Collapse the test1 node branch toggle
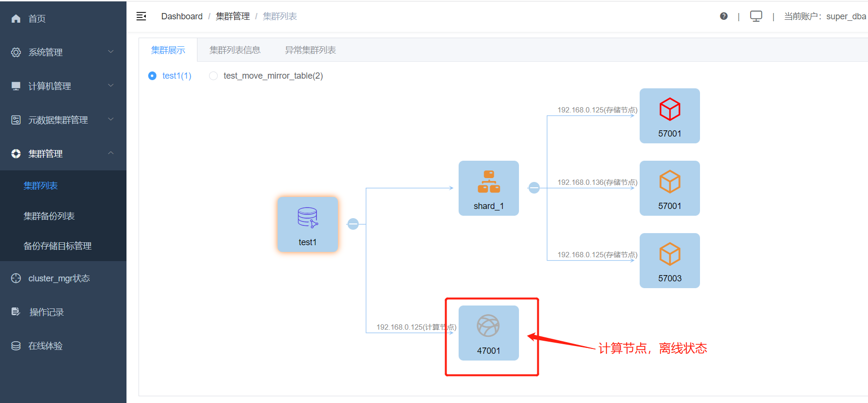 point(353,224)
